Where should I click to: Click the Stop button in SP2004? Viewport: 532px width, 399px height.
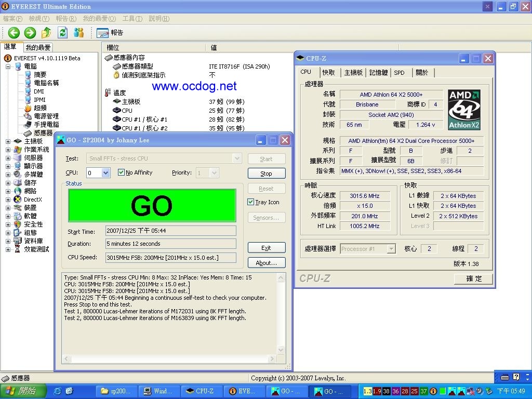pos(267,174)
